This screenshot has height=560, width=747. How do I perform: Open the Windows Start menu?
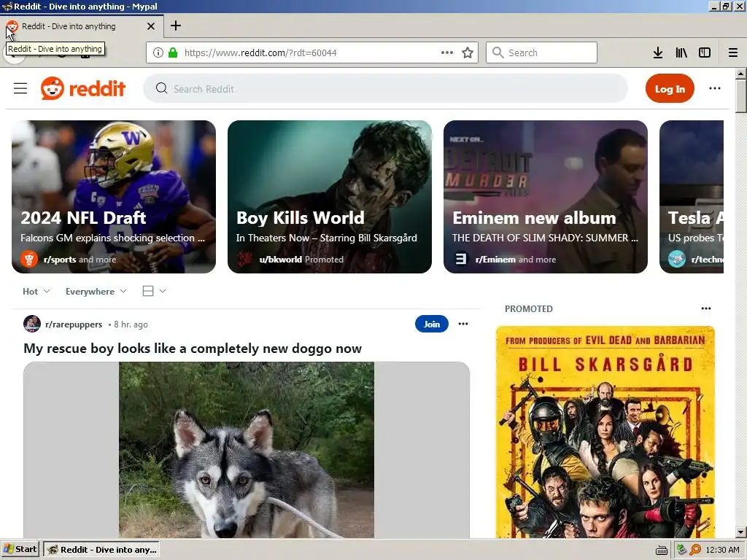(x=20, y=550)
